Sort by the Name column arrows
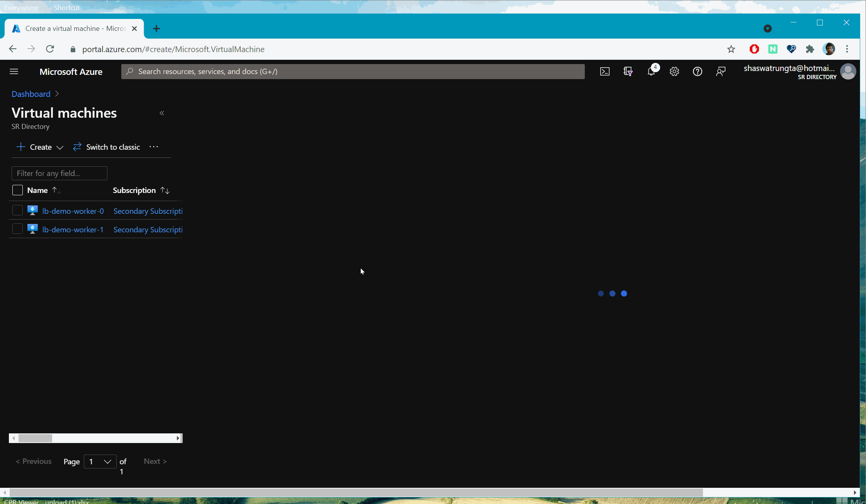 pyautogui.click(x=56, y=190)
